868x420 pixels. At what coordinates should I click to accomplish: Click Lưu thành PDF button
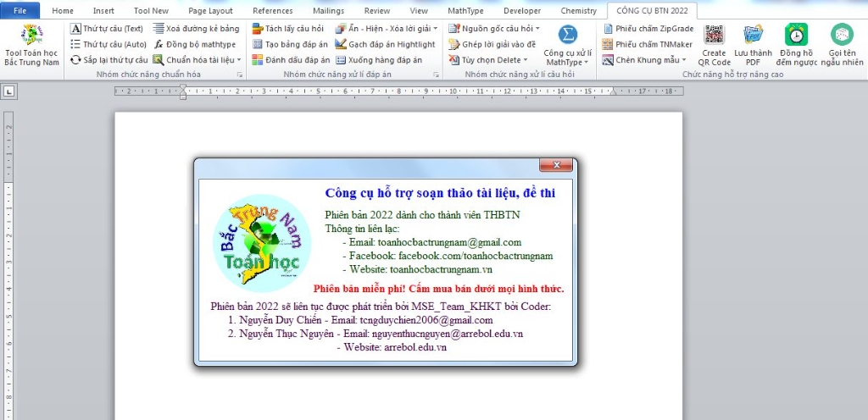753,46
